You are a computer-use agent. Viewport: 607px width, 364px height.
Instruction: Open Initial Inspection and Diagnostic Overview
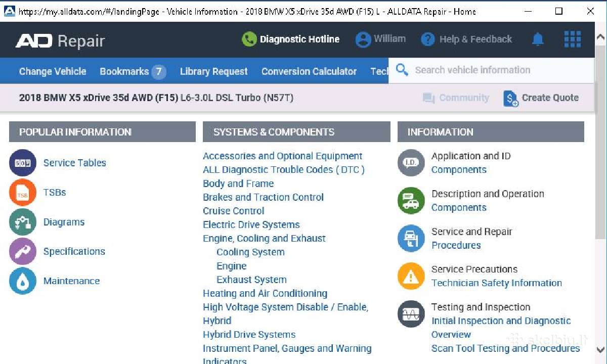[501, 328]
